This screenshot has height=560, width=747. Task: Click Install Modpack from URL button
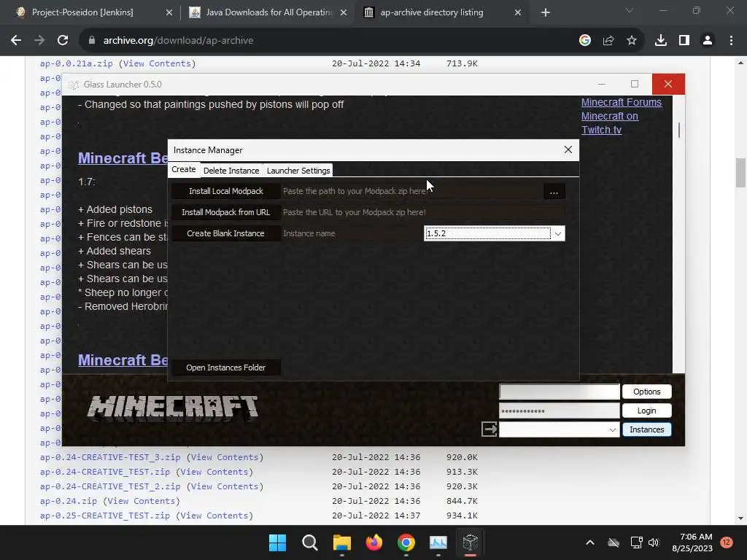[x=226, y=212]
